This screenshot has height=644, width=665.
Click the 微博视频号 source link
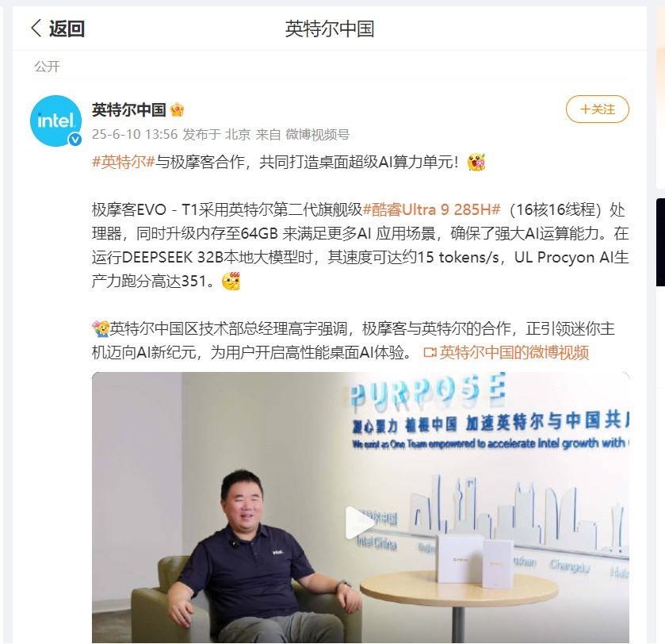(x=317, y=135)
